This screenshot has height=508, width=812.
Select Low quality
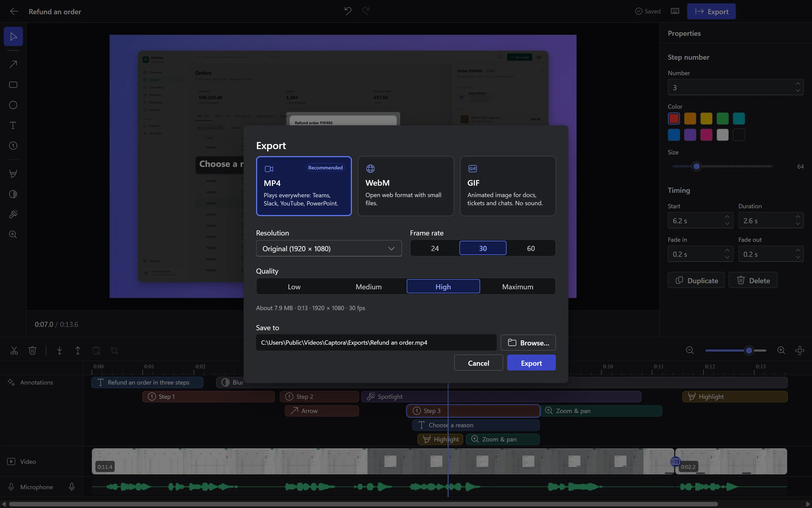point(294,287)
